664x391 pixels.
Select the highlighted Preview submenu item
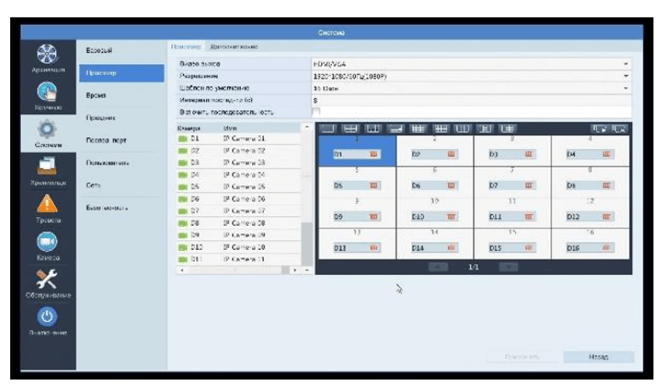coord(122,73)
